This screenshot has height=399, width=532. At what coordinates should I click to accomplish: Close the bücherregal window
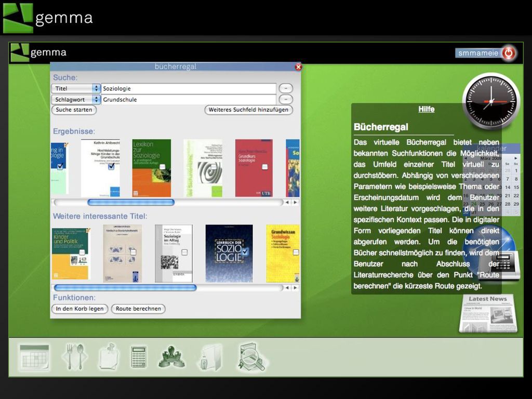298,67
